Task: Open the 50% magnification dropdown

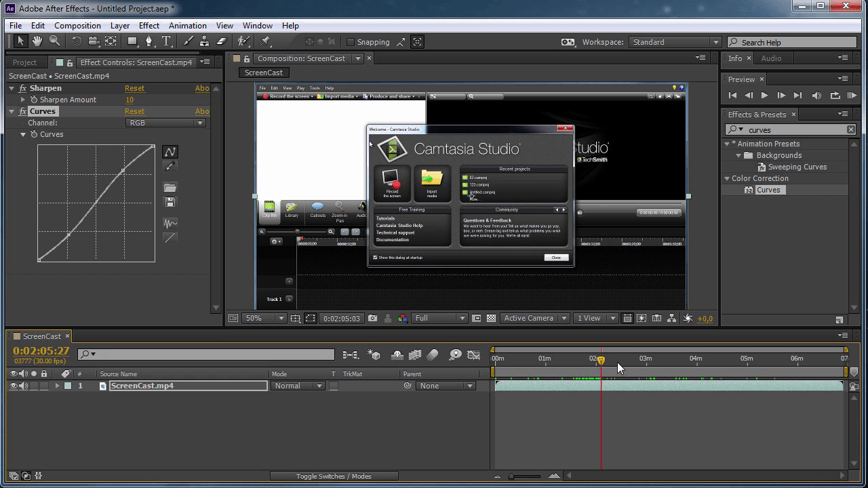Action: click(x=264, y=318)
